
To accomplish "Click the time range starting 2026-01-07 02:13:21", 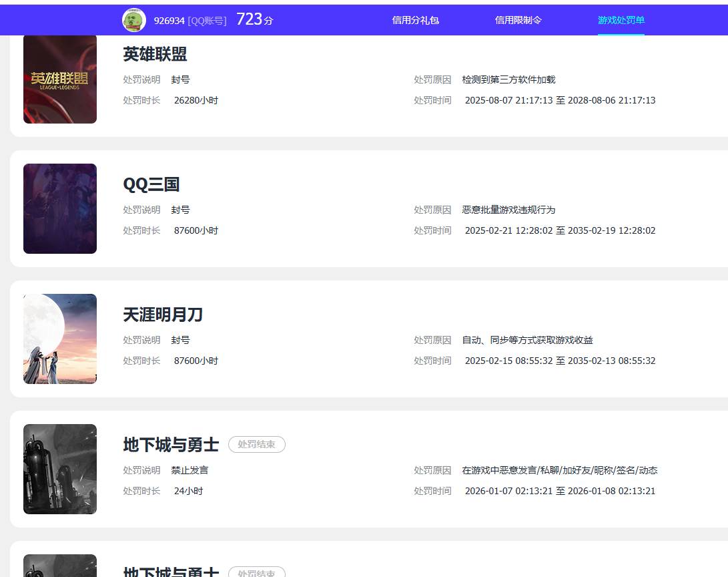I will point(560,491).
